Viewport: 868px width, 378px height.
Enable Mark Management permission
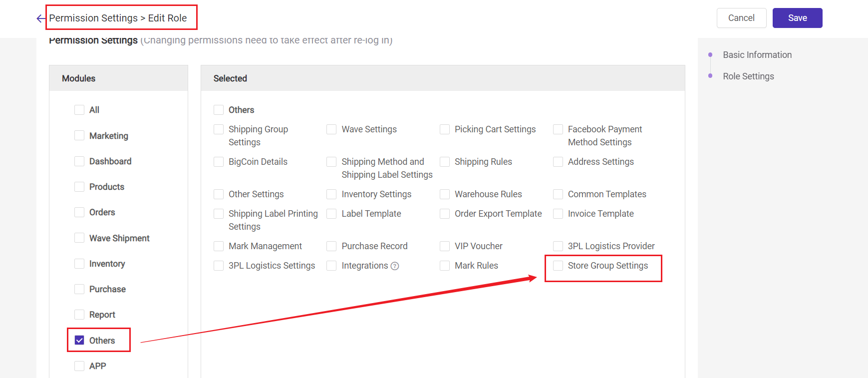point(219,246)
